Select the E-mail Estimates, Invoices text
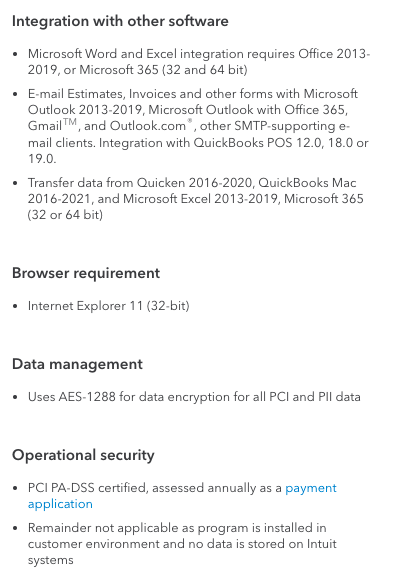Screen dimensions: 398x576 pyautogui.click(x=76, y=94)
